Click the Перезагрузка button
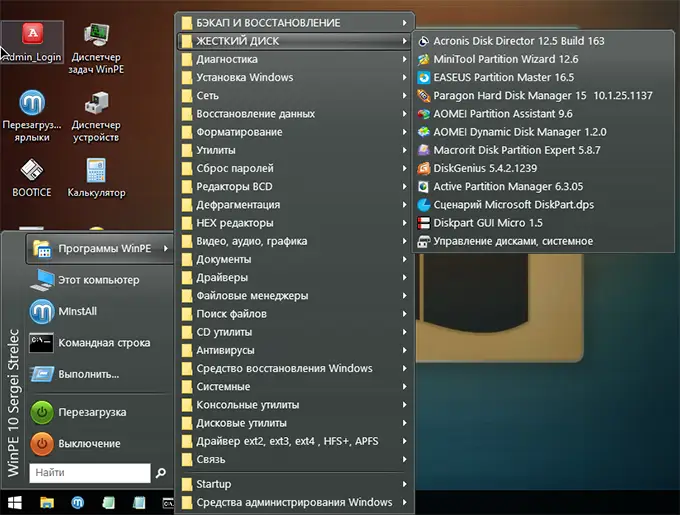This screenshot has height=515, width=680. click(x=92, y=412)
